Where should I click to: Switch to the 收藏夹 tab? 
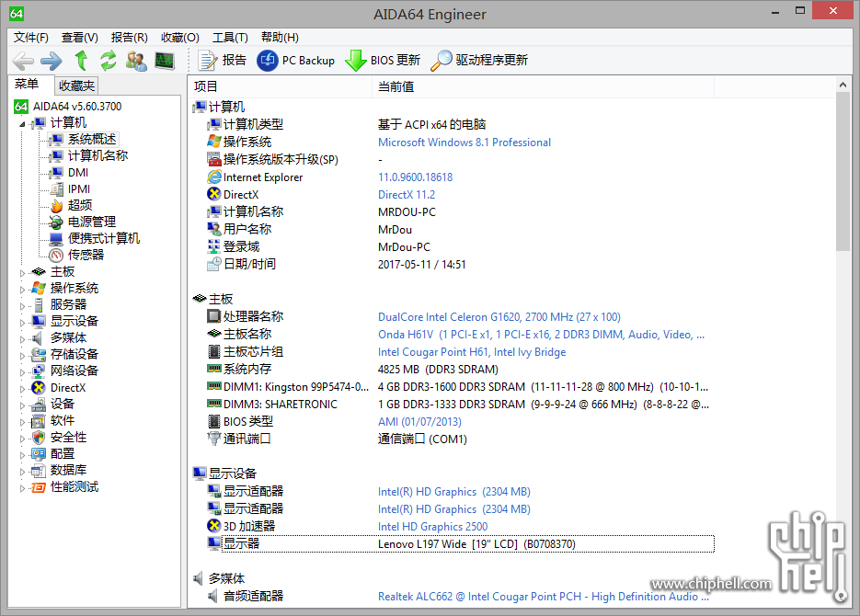[x=76, y=86]
